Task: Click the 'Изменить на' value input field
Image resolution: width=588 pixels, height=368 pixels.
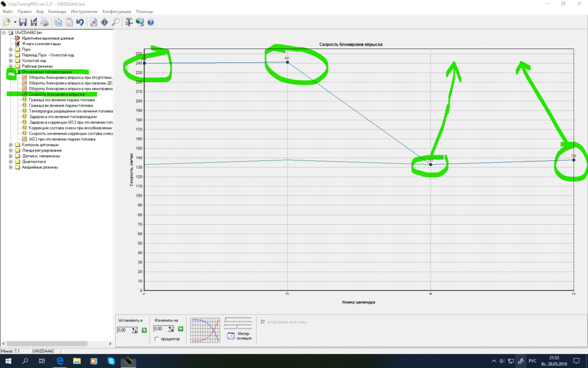Action: 160,329
